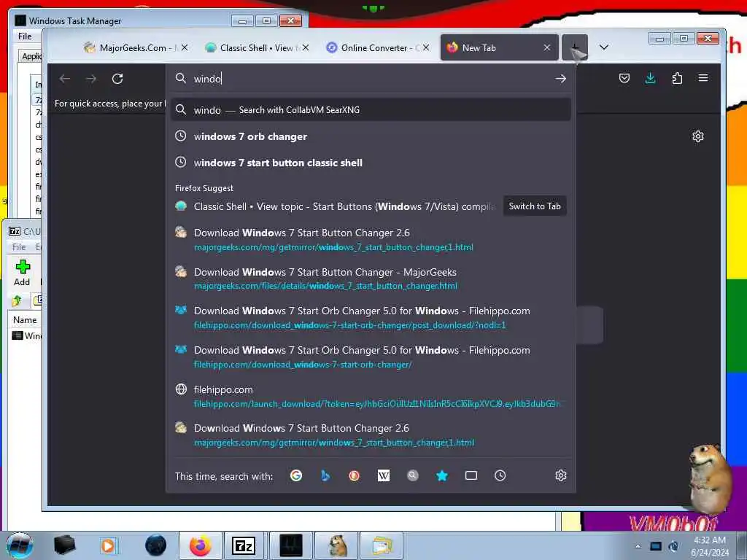Search this time with Google icon
Screen dimensions: 747x560
296,475
